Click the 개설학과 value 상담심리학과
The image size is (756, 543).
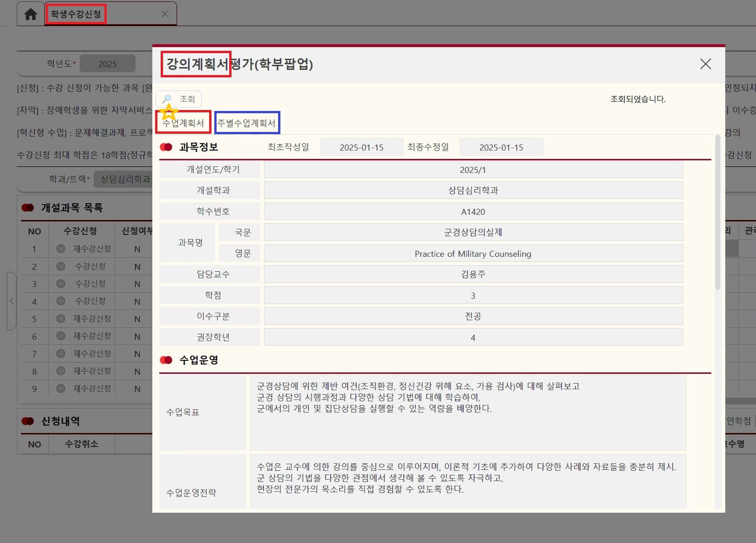(473, 190)
